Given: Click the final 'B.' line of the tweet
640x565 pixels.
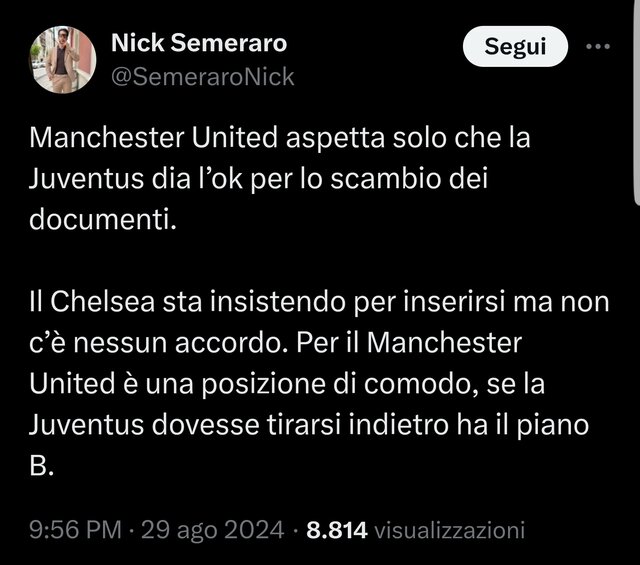Looking at the screenshot, I should coord(42,465).
